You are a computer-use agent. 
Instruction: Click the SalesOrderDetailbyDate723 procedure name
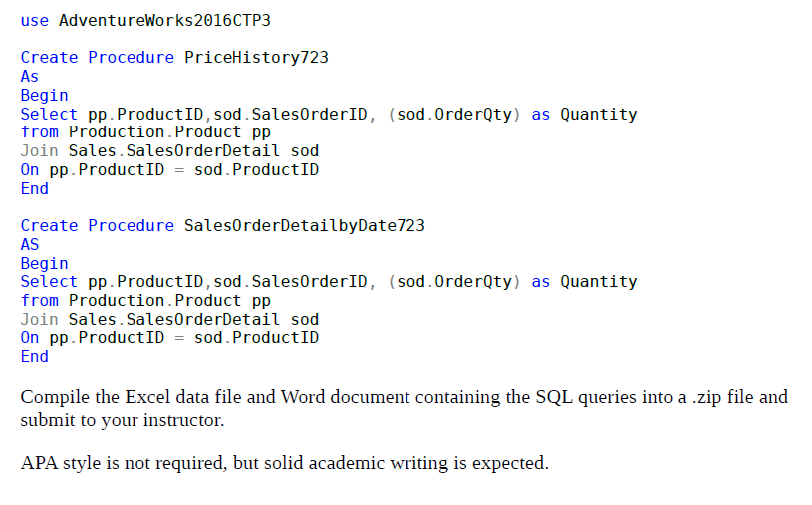(x=304, y=225)
